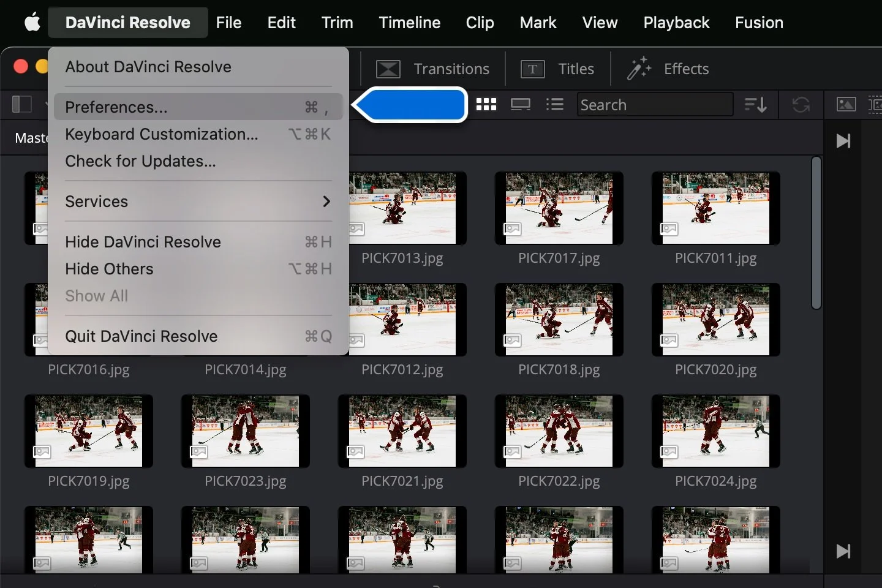Choose Check for Updates
The image size is (882, 588).
(198, 161)
